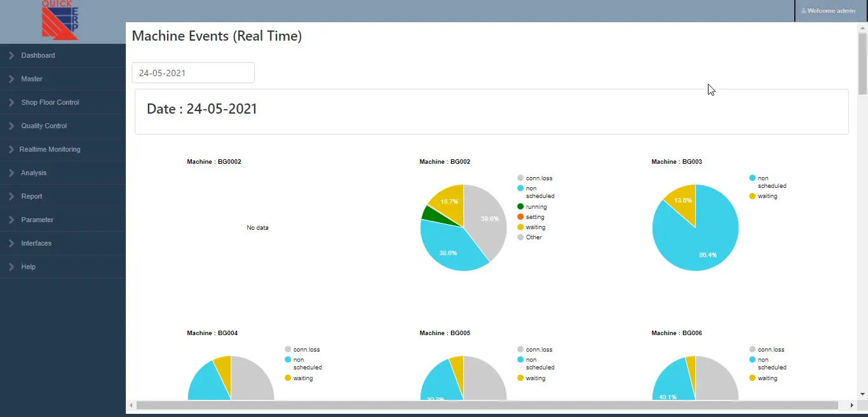The width and height of the screenshot is (868, 417).
Task: Expand the Interfaces chevron arrow
Action: coord(11,243)
